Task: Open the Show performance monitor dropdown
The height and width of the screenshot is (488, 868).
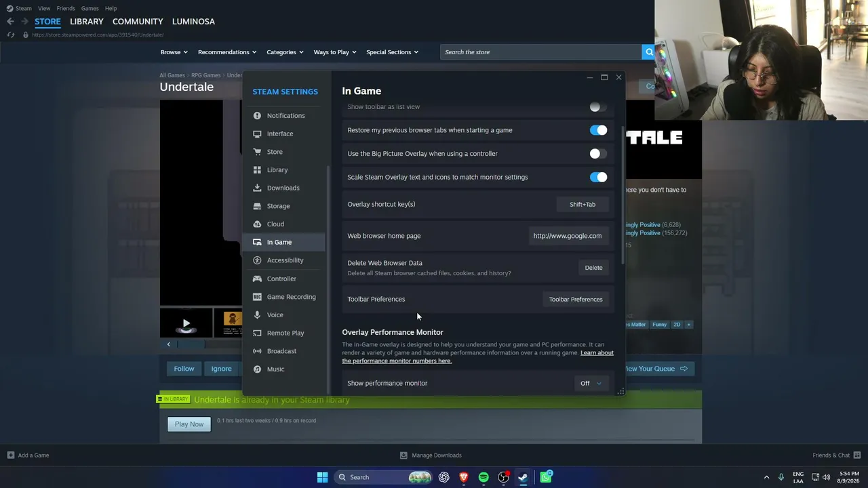Action: point(591,384)
